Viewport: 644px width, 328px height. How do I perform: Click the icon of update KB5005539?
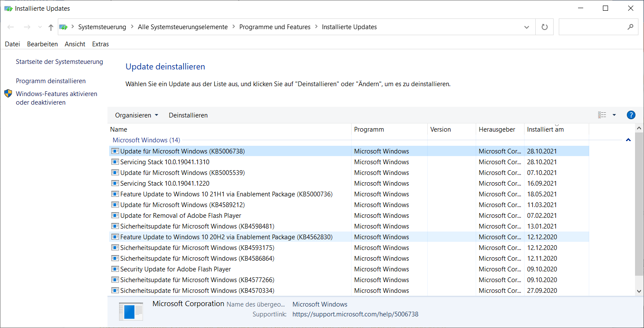click(115, 173)
